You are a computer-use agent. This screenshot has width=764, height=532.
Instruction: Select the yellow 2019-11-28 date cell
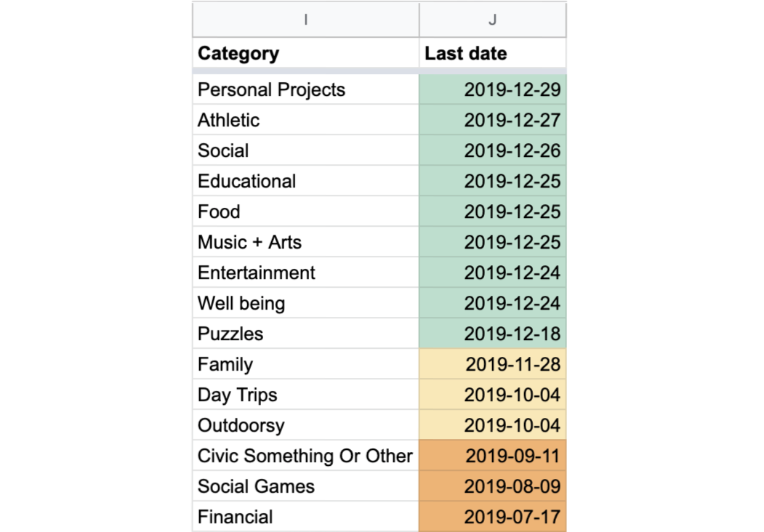click(492, 364)
